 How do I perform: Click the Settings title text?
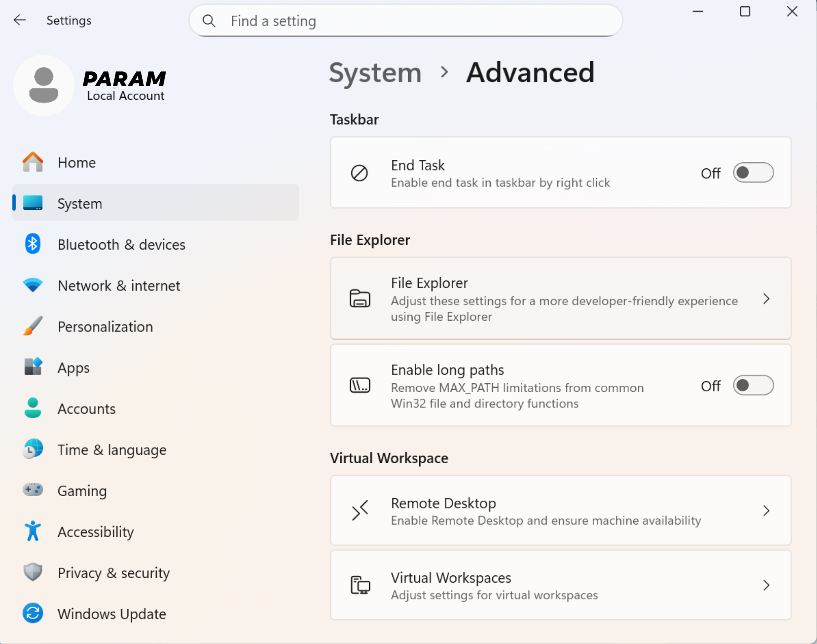point(69,21)
